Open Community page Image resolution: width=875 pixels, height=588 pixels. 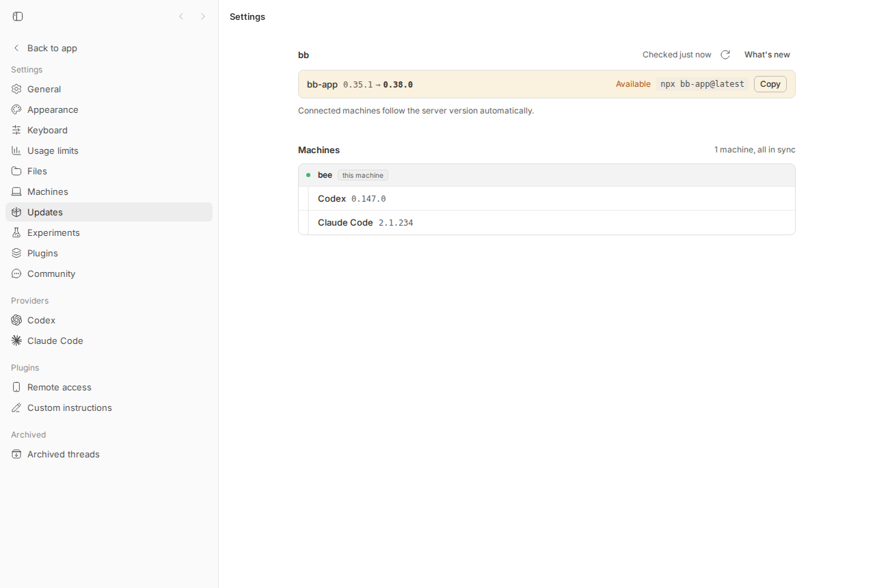109,273
